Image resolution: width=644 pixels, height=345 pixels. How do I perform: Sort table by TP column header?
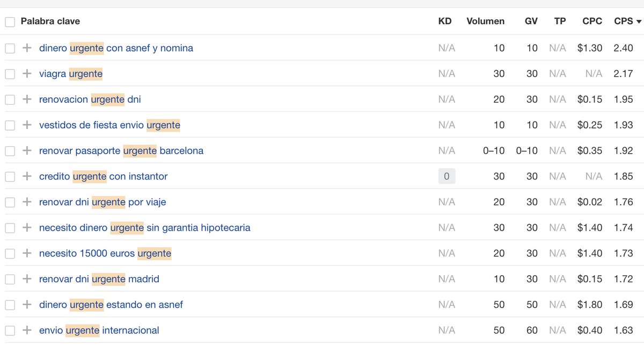pos(560,21)
